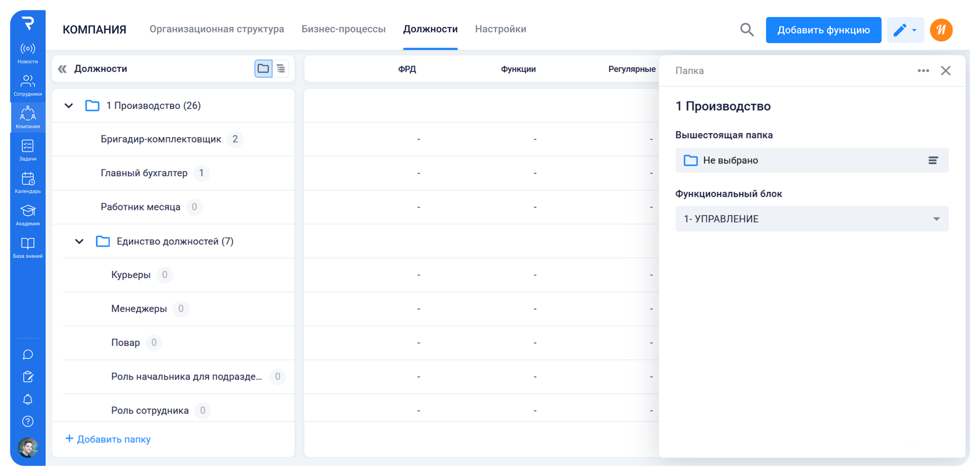Click the Добавить функцию button

pyautogui.click(x=823, y=30)
